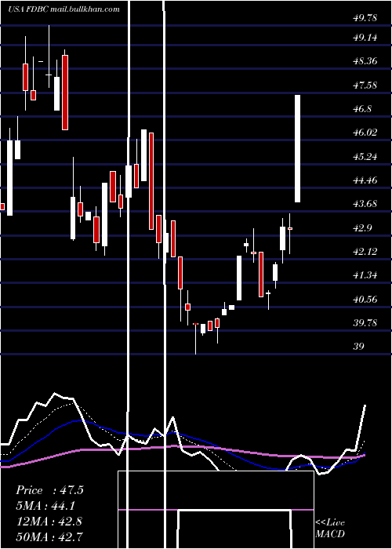The height and width of the screenshot is (549, 392).
Task: Click the 48.36 price axis label
Action: [365, 61]
